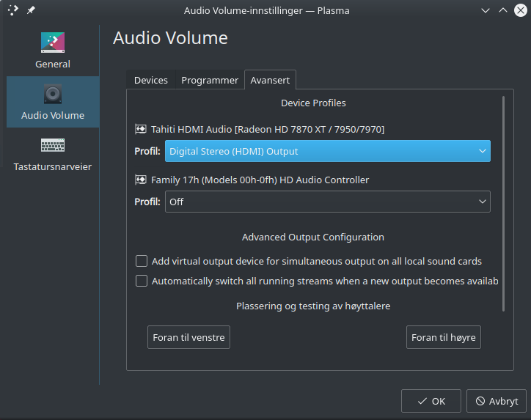The width and height of the screenshot is (531, 420).
Task: Click the Family 17h audio card icon
Action: click(141, 180)
